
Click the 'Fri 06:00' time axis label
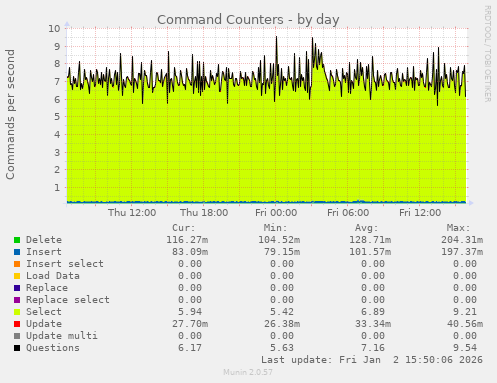[x=348, y=213]
